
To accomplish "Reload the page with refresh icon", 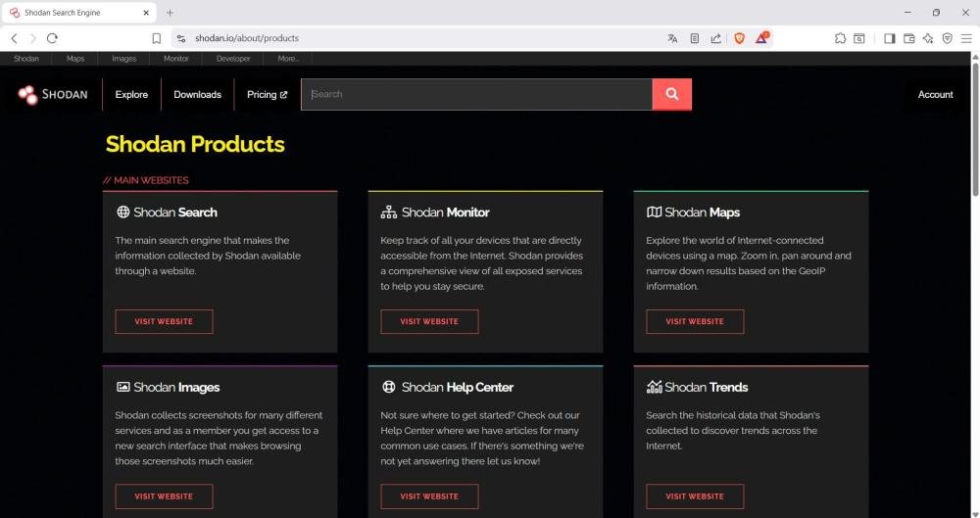I will tap(52, 38).
